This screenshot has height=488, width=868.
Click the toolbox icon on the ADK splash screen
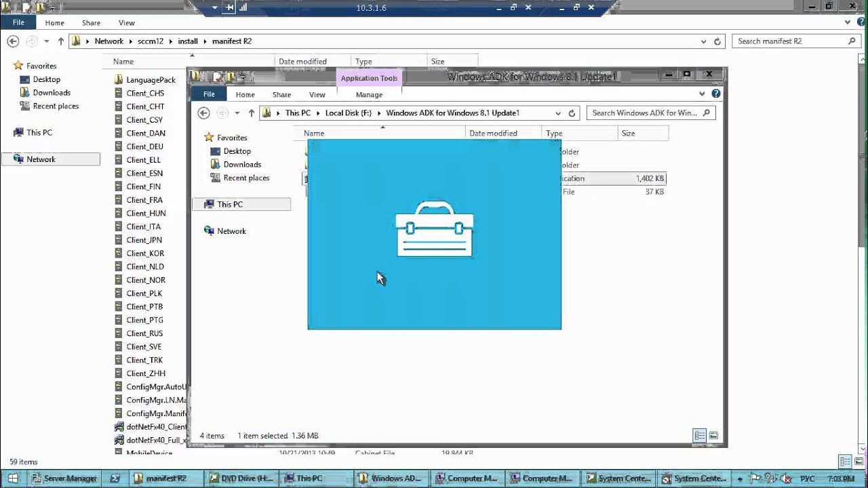(x=434, y=228)
